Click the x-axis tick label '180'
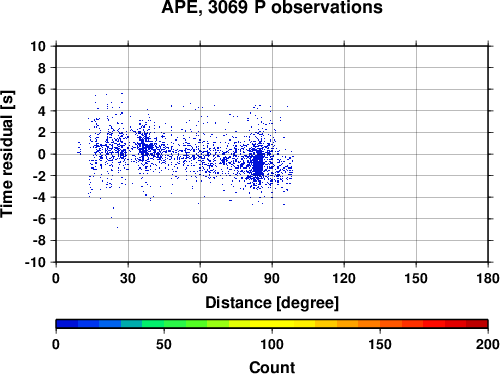The image size is (500, 374). [488, 278]
